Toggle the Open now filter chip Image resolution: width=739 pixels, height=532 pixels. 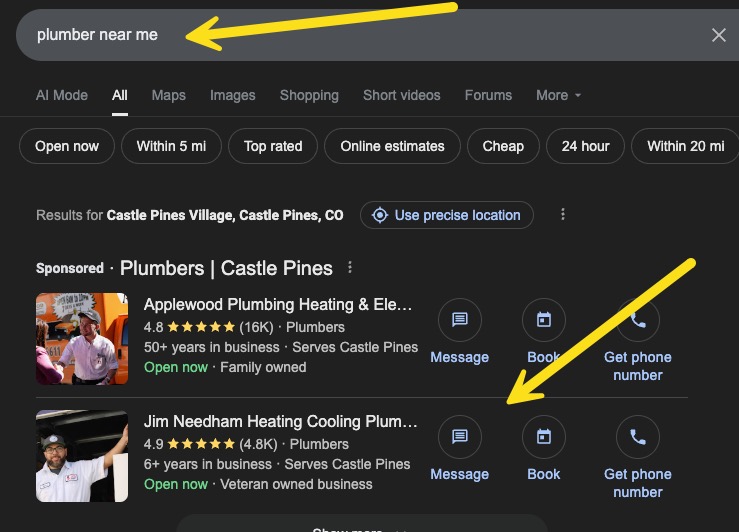pyautogui.click(x=67, y=146)
